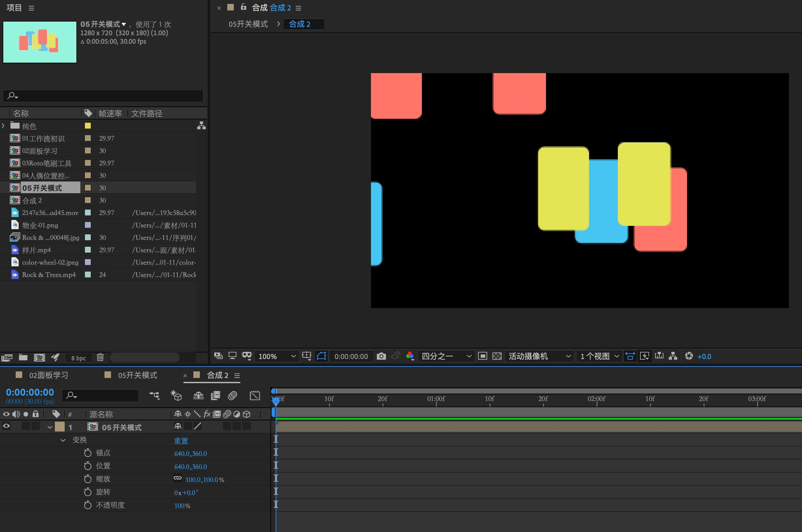The width and height of the screenshot is (802, 532).
Task: Open the 100% magnification dropdown
Action: pyautogui.click(x=277, y=356)
